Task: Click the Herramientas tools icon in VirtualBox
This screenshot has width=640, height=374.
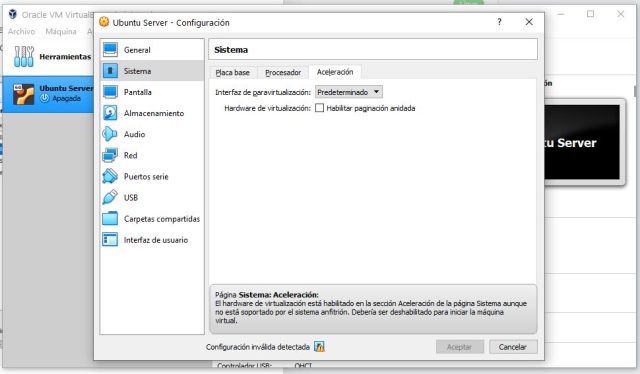Action: coord(24,56)
